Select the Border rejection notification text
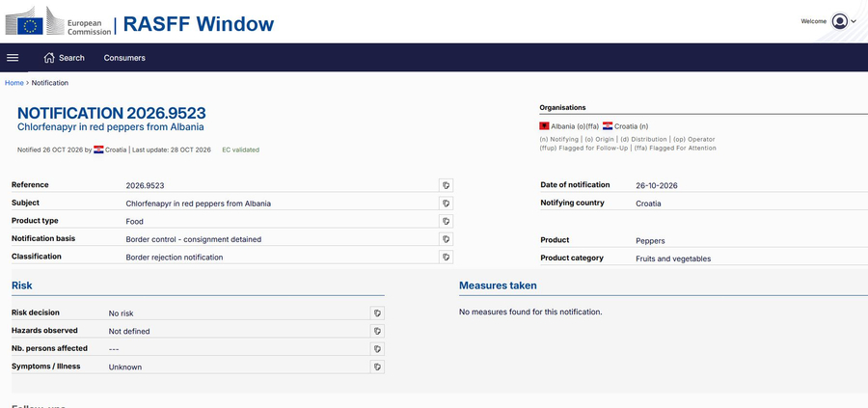868x408 pixels. pyautogui.click(x=175, y=257)
